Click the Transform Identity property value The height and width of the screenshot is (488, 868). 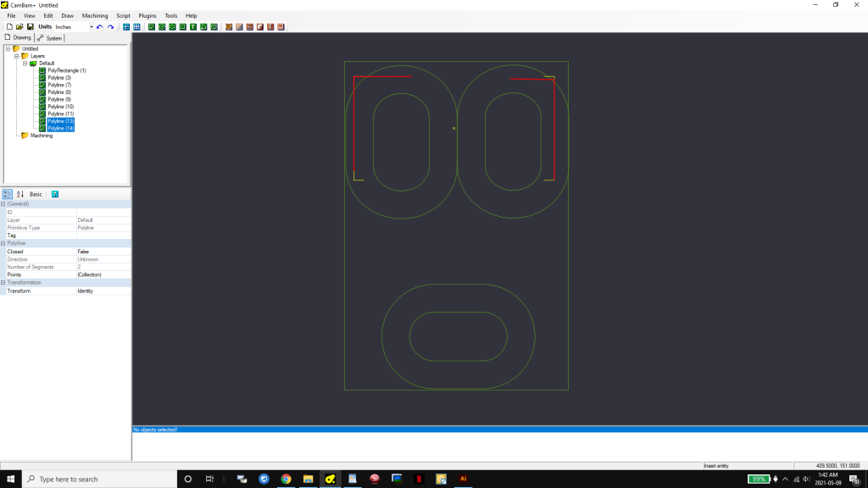tap(103, 291)
